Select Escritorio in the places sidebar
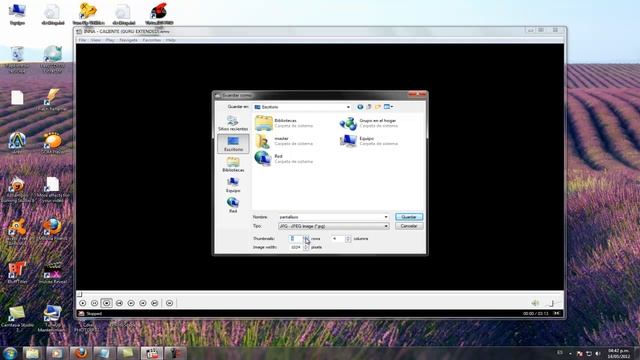 tap(233, 144)
